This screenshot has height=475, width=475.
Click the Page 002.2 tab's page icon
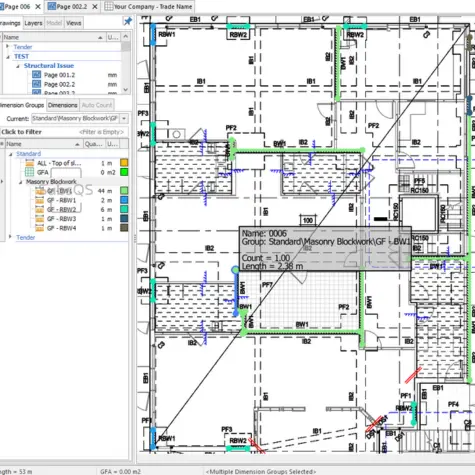(x=52, y=6)
